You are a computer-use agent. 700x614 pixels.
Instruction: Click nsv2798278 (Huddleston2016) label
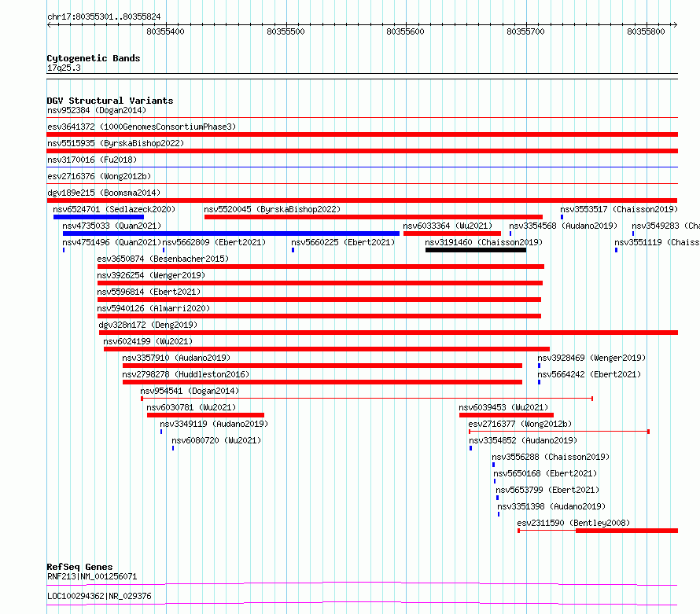pyautogui.click(x=186, y=374)
